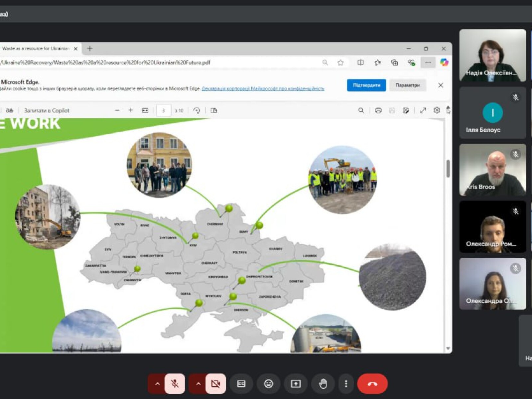Open the PDF viewer settings gear

(x=437, y=110)
